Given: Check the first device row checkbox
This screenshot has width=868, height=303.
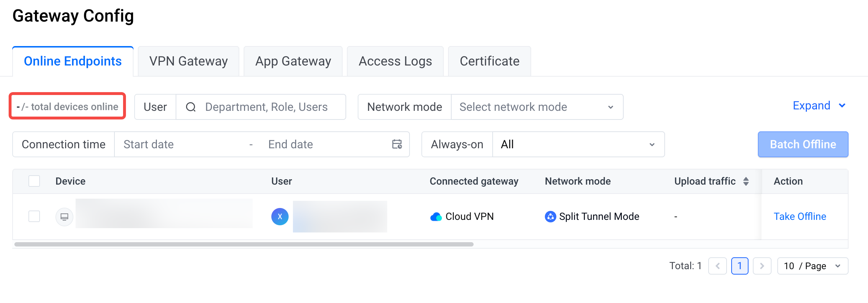Looking at the screenshot, I should point(34,216).
